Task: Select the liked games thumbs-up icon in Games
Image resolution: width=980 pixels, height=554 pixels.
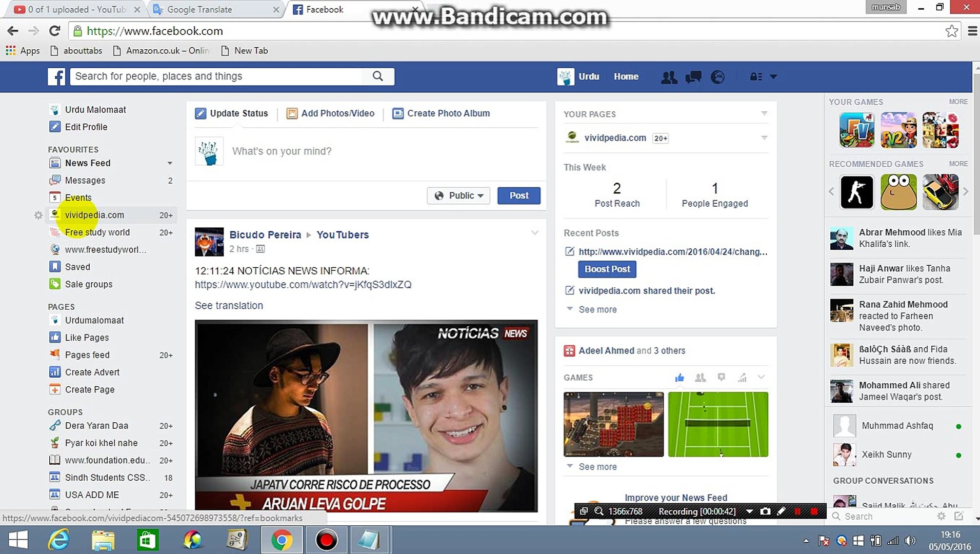Action: click(x=679, y=378)
